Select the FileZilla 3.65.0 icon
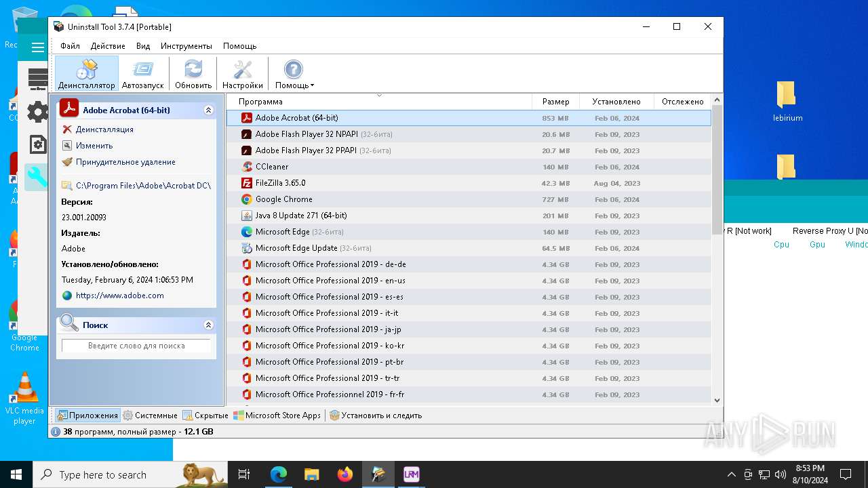The height and width of the screenshot is (488, 868). pyautogui.click(x=247, y=183)
